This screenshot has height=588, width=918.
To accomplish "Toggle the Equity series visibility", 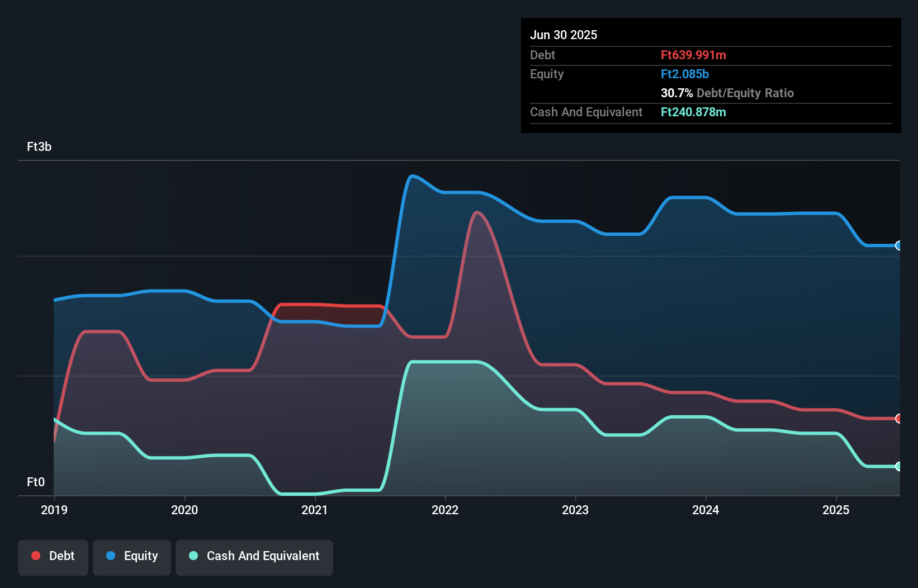I will (x=132, y=557).
